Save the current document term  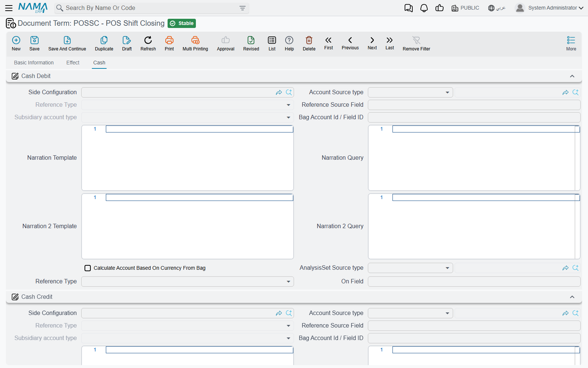coord(35,43)
